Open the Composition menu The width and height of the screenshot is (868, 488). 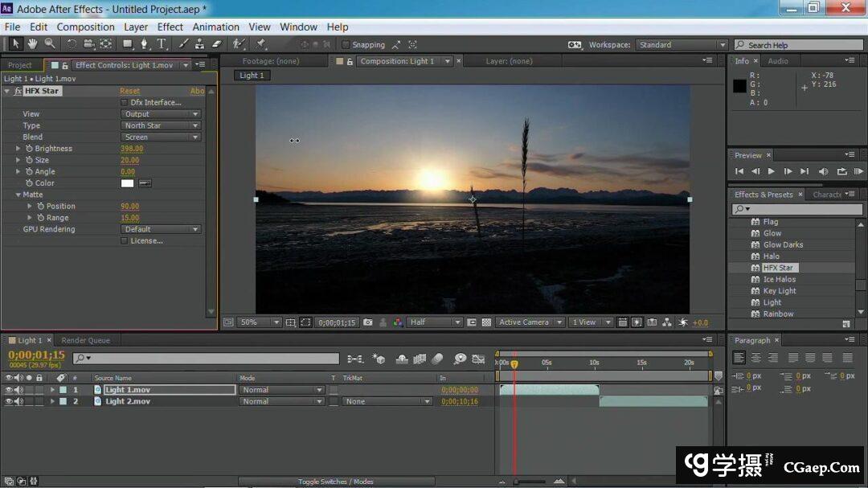(x=85, y=27)
